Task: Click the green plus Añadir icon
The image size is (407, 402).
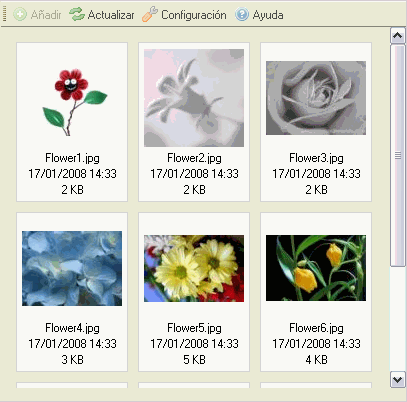Action: pos(20,15)
